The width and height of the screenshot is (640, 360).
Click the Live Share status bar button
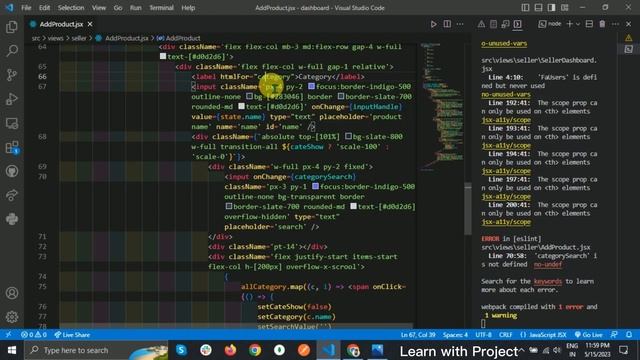[x=72, y=335]
